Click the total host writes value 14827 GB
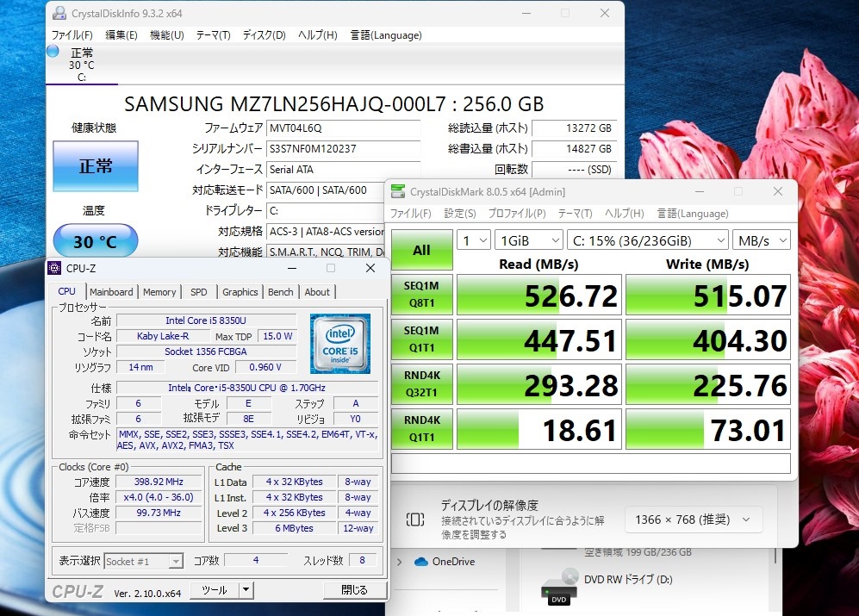The height and width of the screenshot is (616, 859). tap(574, 149)
